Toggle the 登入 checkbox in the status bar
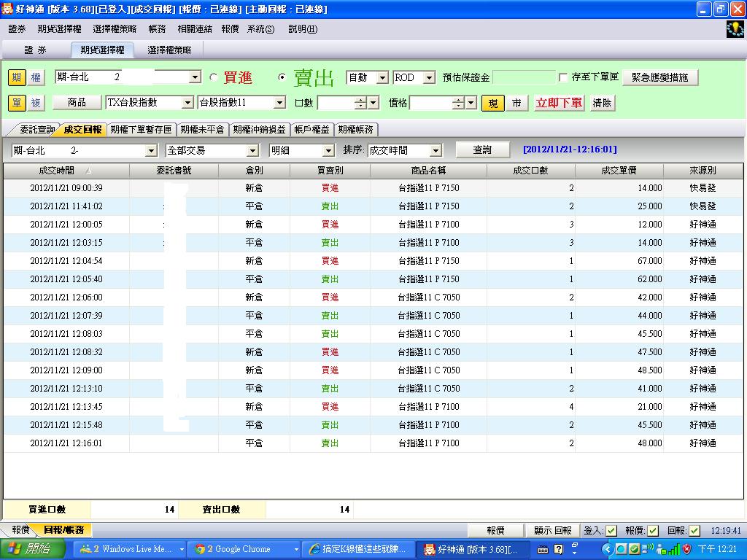The image size is (747, 560). pos(612,531)
